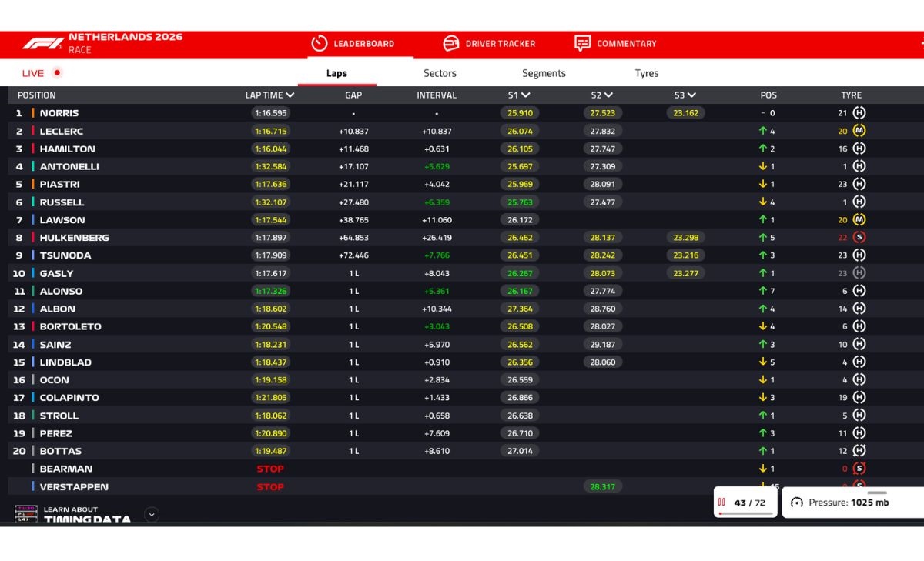Click Alonso green position-gain arrow

pyautogui.click(x=762, y=291)
